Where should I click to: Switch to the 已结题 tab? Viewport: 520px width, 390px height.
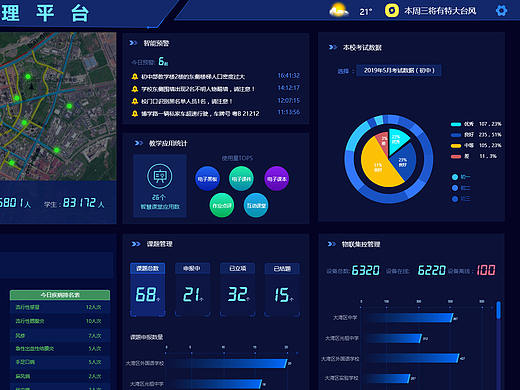(282, 268)
